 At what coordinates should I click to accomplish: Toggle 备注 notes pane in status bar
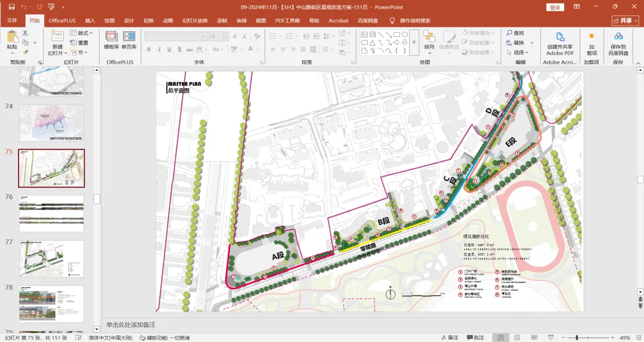click(450, 337)
